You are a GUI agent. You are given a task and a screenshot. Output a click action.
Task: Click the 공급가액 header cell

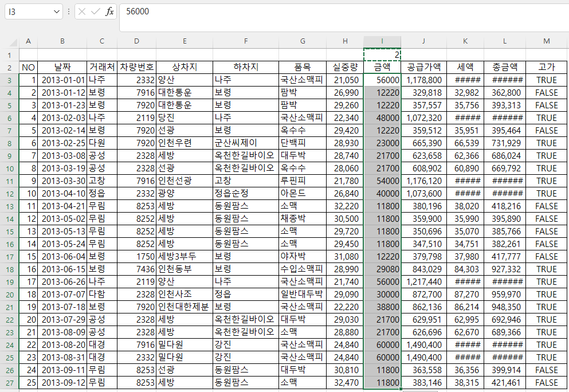pyautogui.click(x=423, y=67)
